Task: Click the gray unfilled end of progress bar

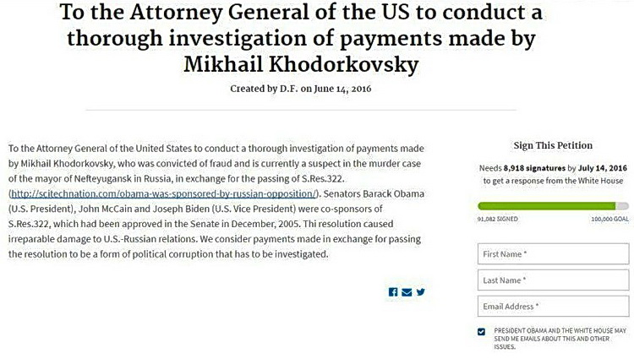Action: tap(622, 206)
